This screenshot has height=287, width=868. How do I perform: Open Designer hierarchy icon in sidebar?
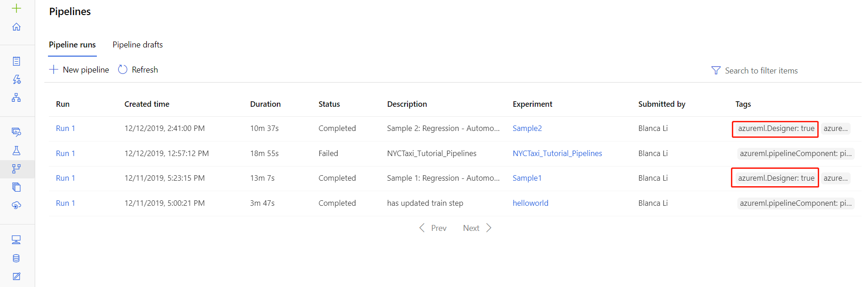coord(16,98)
